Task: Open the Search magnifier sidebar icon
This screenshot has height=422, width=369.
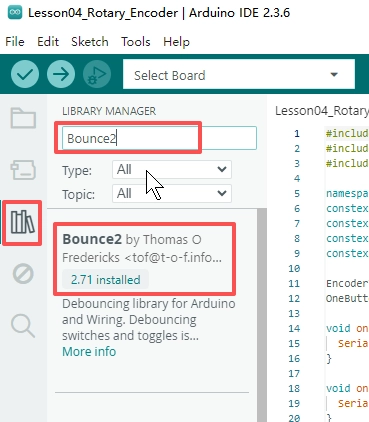Action: (23, 326)
